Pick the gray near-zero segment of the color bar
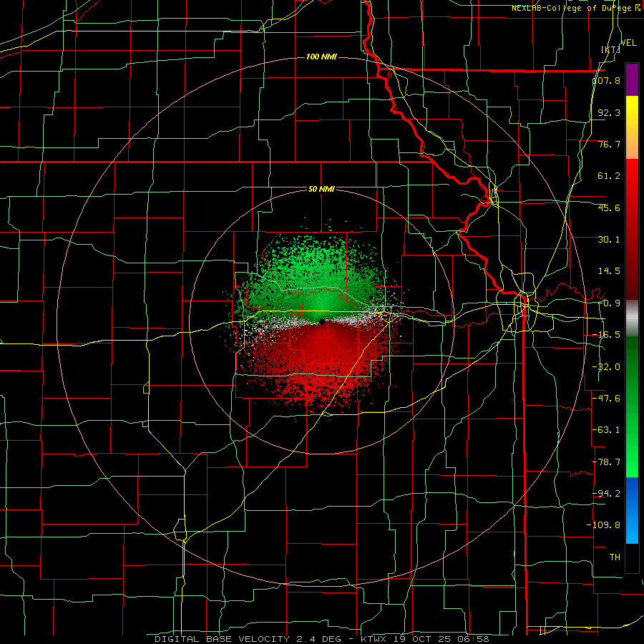 point(632,318)
